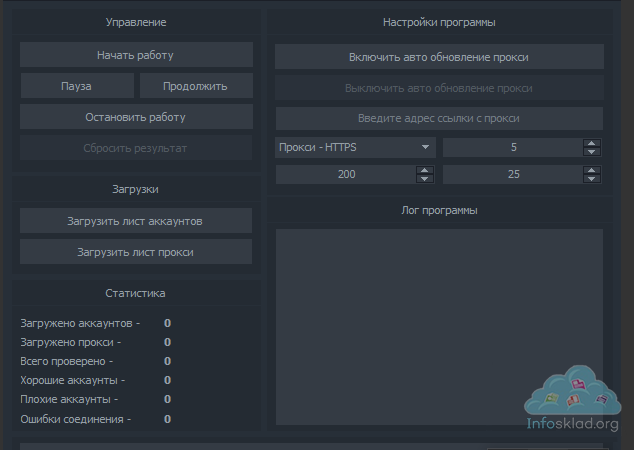This screenshot has width=634, height=450.
Task: Click the greyed-out Сбросить результат button
Action: click(136, 148)
